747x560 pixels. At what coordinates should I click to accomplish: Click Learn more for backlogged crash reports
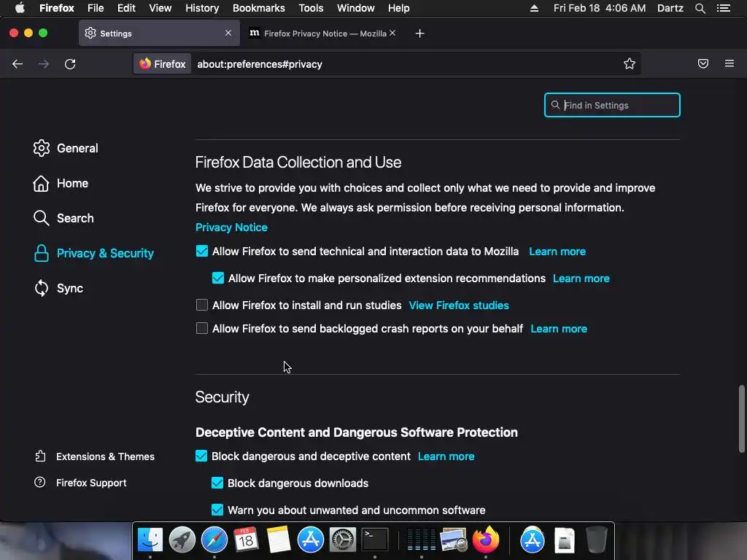click(559, 329)
